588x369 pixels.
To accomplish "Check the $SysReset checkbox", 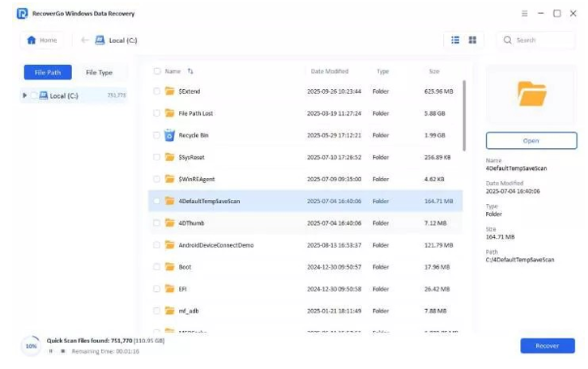I will pos(157,157).
